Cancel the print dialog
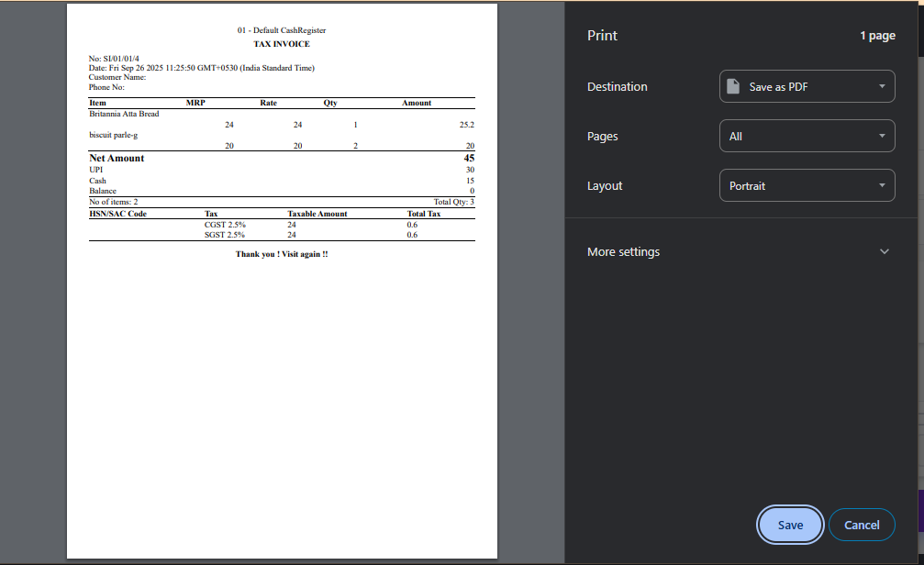This screenshot has height=565, width=924. [x=861, y=525]
